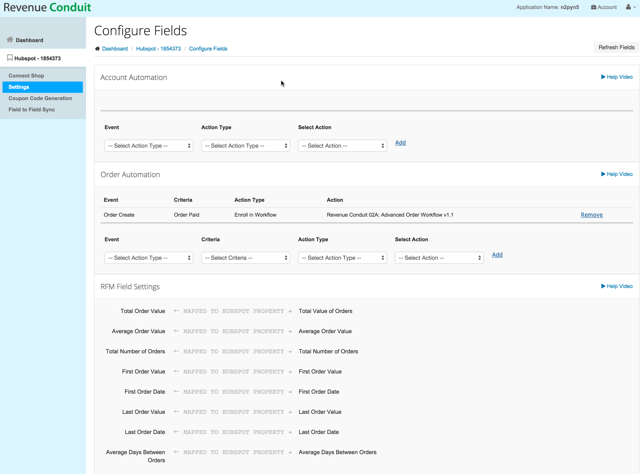Select Coupon Code Generation menu item
Viewport: 640px width, 474px height.
coord(40,98)
